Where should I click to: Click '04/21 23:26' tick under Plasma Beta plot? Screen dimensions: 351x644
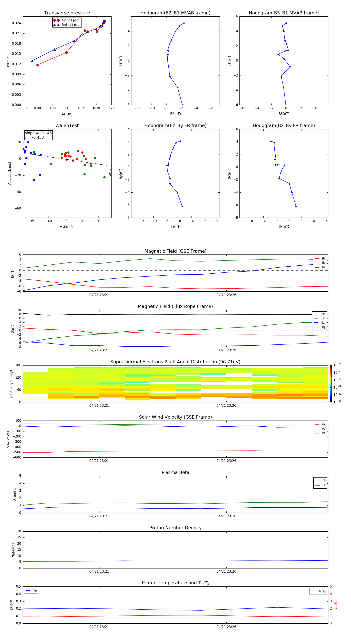pos(226,516)
